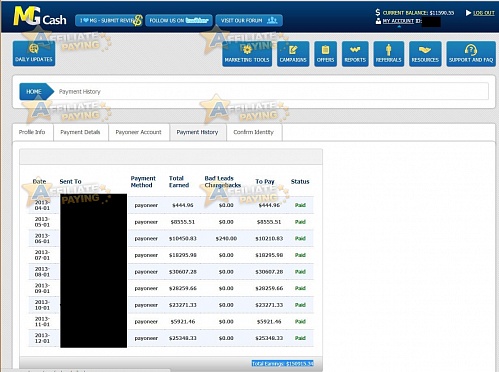Select the Payment History tab
This screenshot has width=499, height=372.
coord(197,132)
